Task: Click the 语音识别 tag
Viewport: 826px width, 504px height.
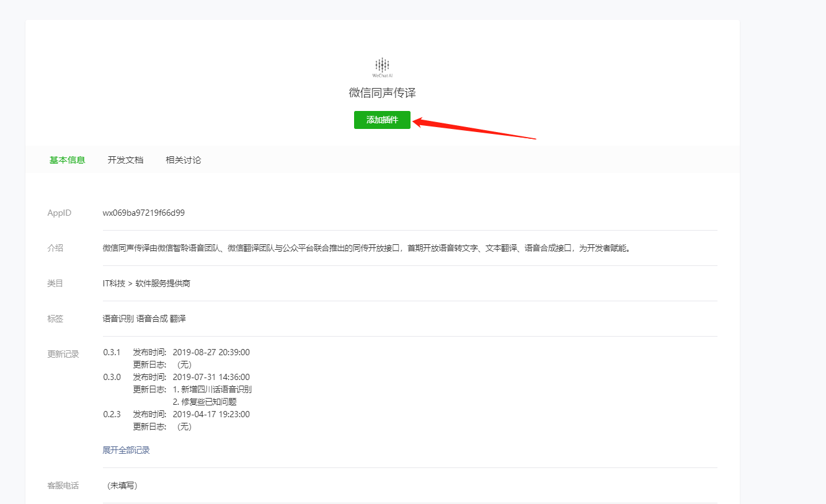Action: tap(118, 319)
